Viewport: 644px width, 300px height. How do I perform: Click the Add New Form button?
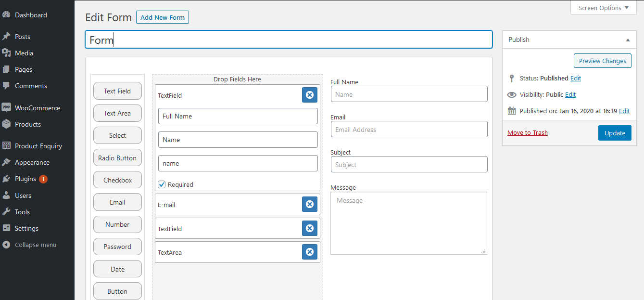pyautogui.click(x=163, y=17)
